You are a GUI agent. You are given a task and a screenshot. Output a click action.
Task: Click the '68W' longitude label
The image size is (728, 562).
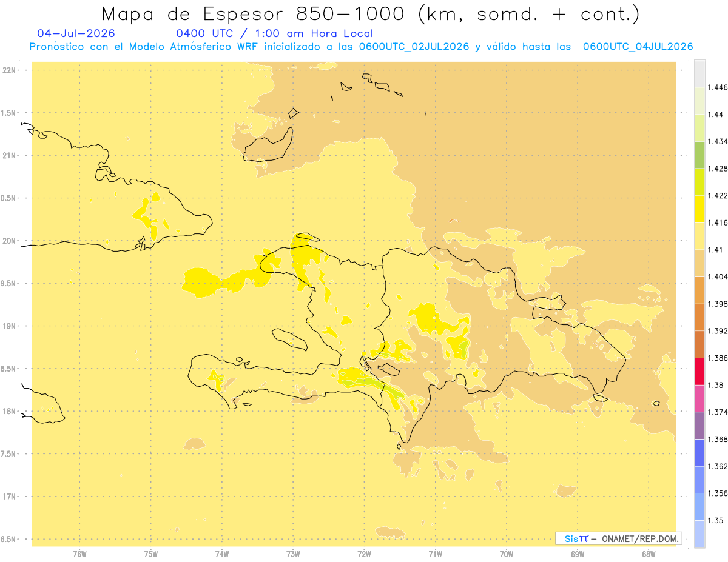649,554
